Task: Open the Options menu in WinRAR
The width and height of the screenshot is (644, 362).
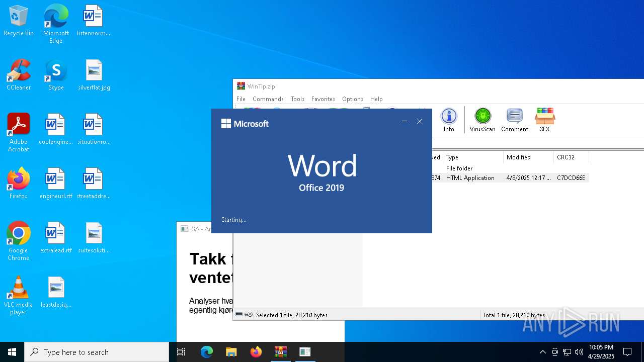Action: [x=353, y=99]
